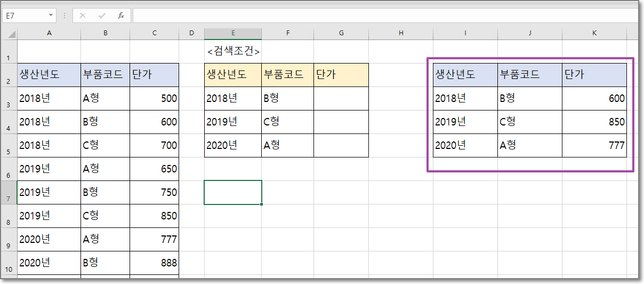Click result cell 850 in column K
The image size is (644, 284).
[x=594, y=122]
